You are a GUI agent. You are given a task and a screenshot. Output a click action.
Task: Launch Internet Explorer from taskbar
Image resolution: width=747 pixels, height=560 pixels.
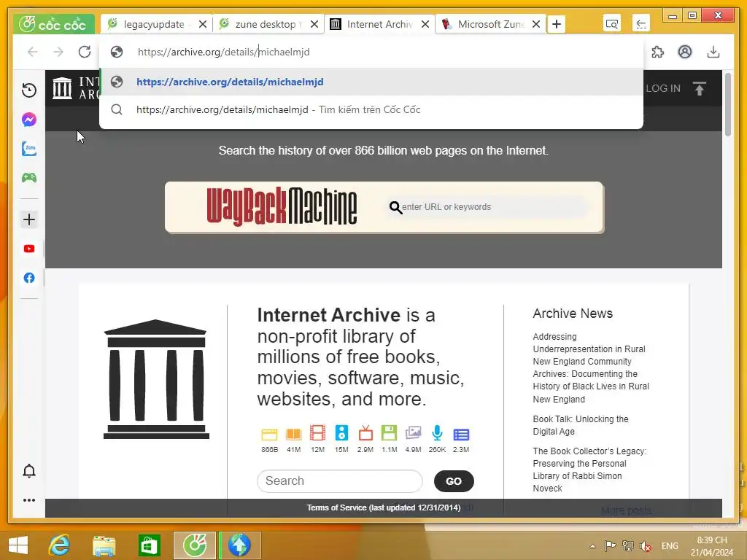pos(60,545)
